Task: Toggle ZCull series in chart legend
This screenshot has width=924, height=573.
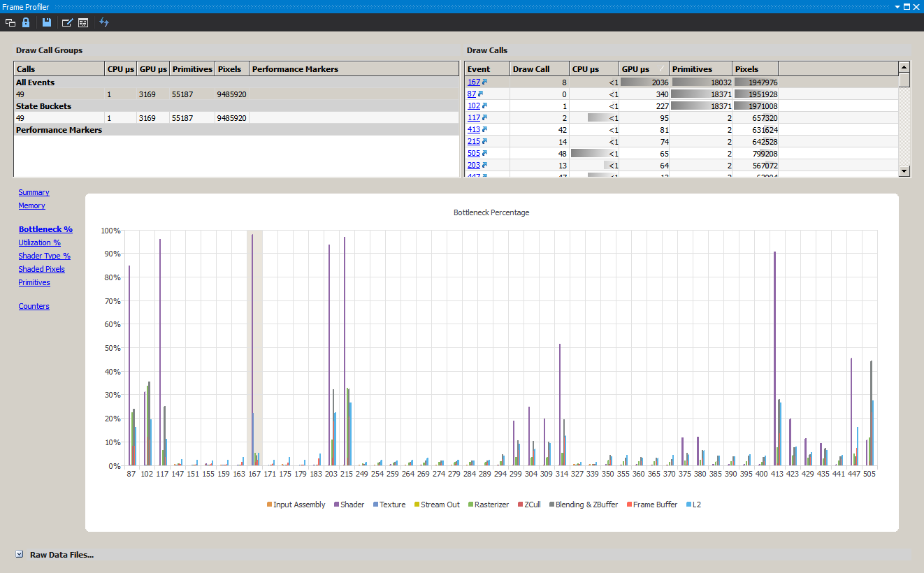Action: (x=528, y=505)
